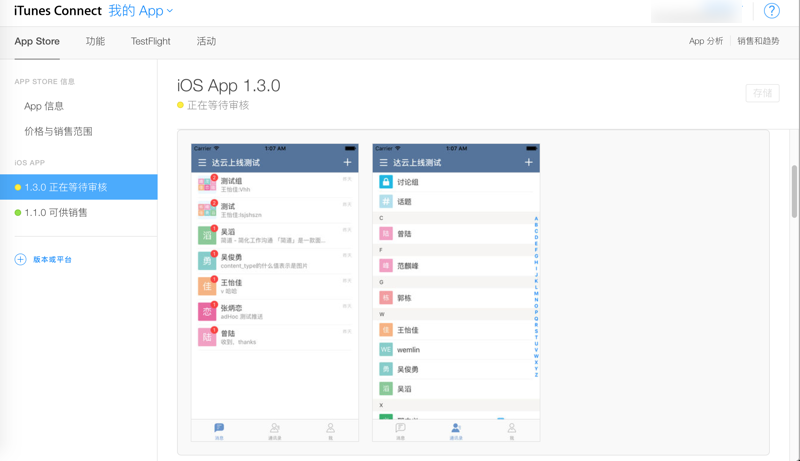
Task: Expand the 我的 App dropdown
Action: pyautogui.click(x=141, y=11)
